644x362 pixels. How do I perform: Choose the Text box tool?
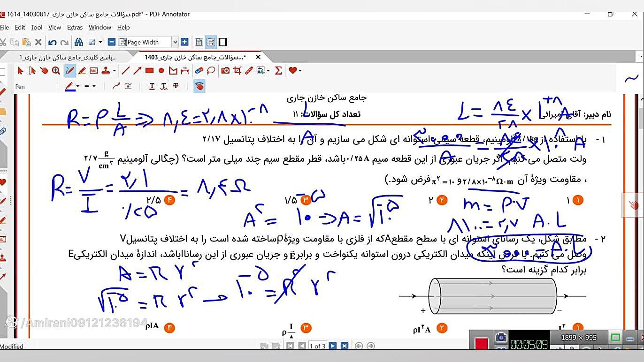click(x=94, y=71)
